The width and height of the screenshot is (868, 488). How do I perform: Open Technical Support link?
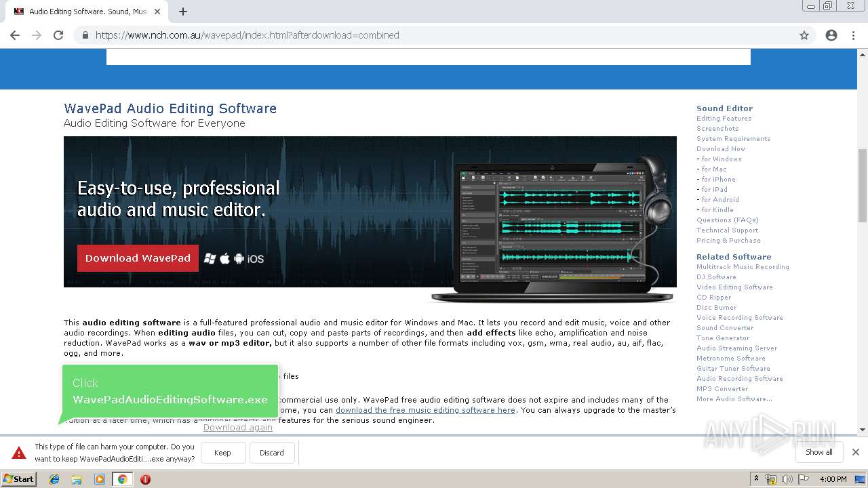[x=727, y=230]
